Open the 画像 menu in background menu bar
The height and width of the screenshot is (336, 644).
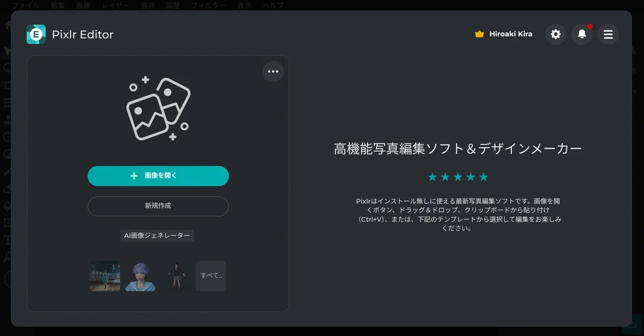(83, 5)
